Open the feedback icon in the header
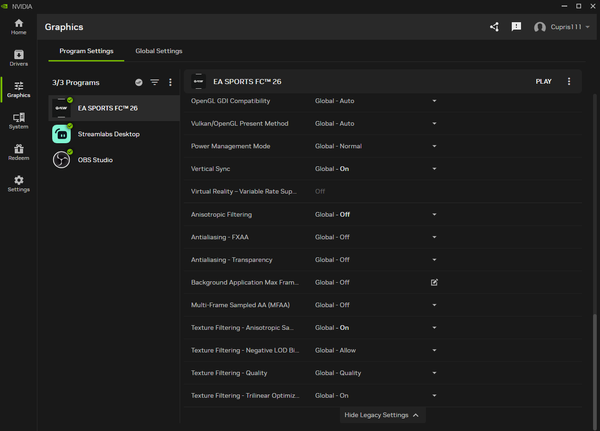600x431 pixels. (516, 27)
